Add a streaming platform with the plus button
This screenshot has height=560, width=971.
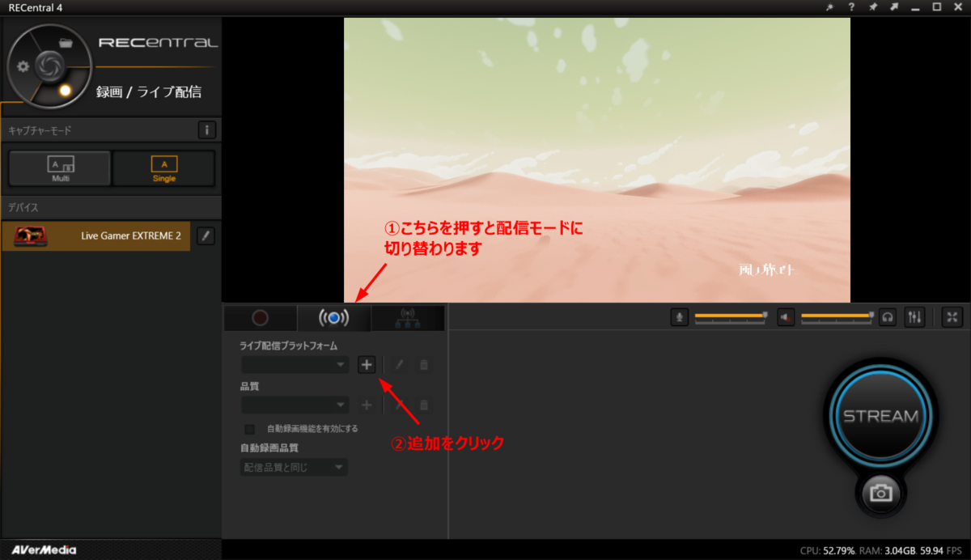[x=367, y=365]
